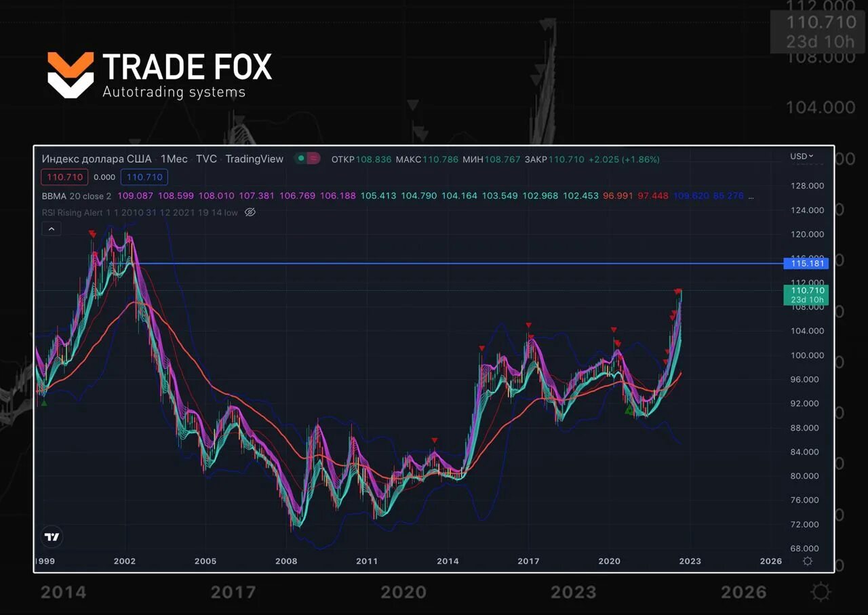This screenshot has width=868, height=615.
Task: Click the red triangle marker near late 2013
Action: 435,440
